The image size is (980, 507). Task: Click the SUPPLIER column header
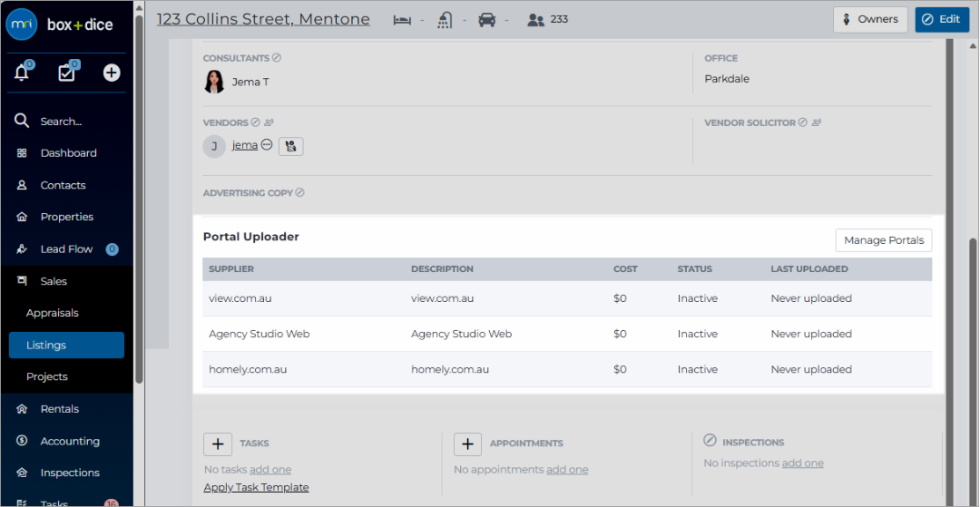231,269
